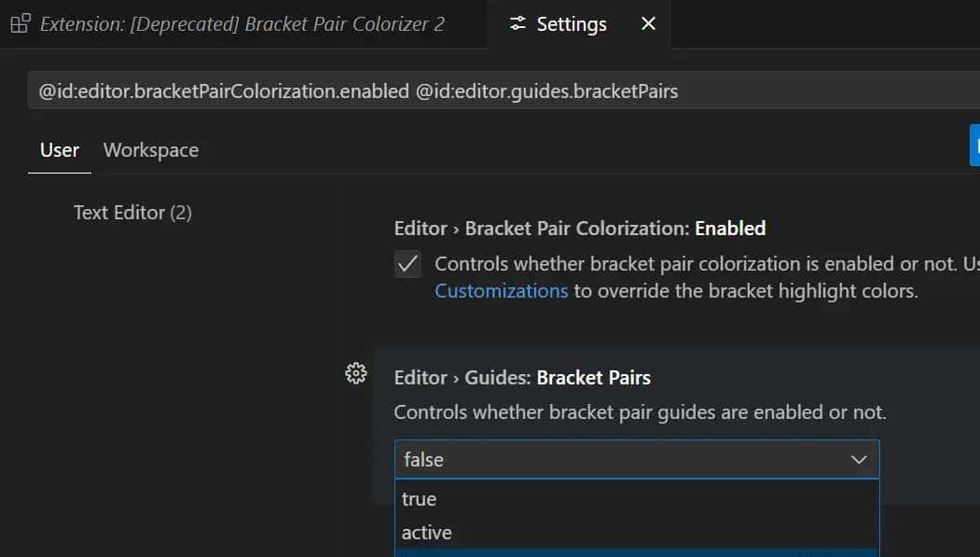Switch to the Workspace settings scope
Image resolution: width=980 pixels, height=557 pixels.
tap(150, 149)
